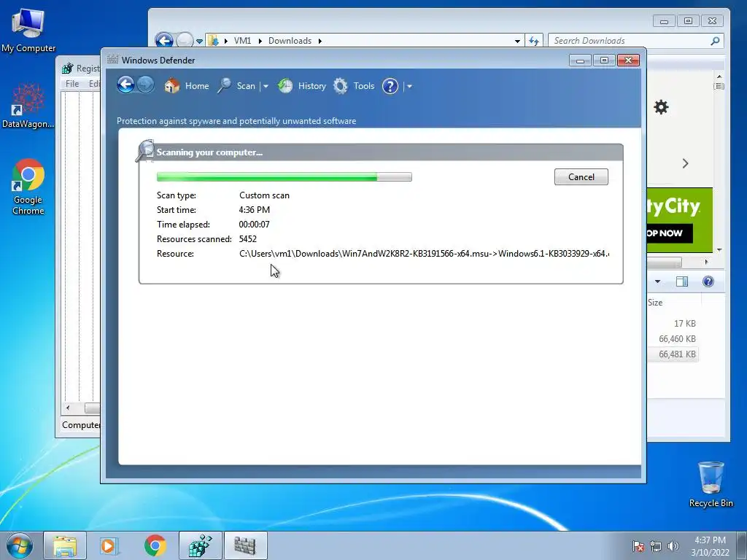Click the Resources scanned value 5452
The image size is (747, 560).
pos(248,239)
